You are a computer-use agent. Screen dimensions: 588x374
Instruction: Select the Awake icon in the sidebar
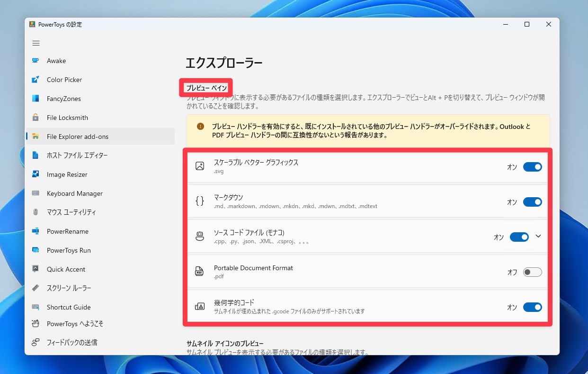pos(36,61)
